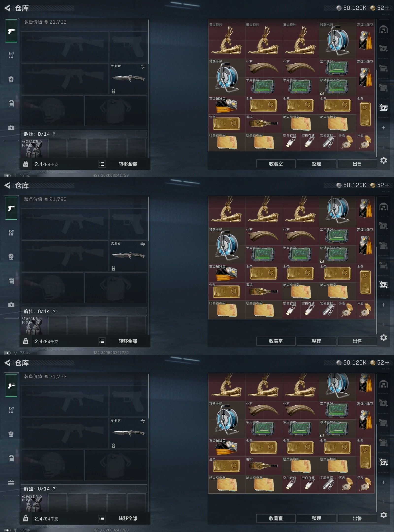Click the backpack tab icon in bottom panel
This screenshot has width=394, height=532.
[x=11, y=434]
